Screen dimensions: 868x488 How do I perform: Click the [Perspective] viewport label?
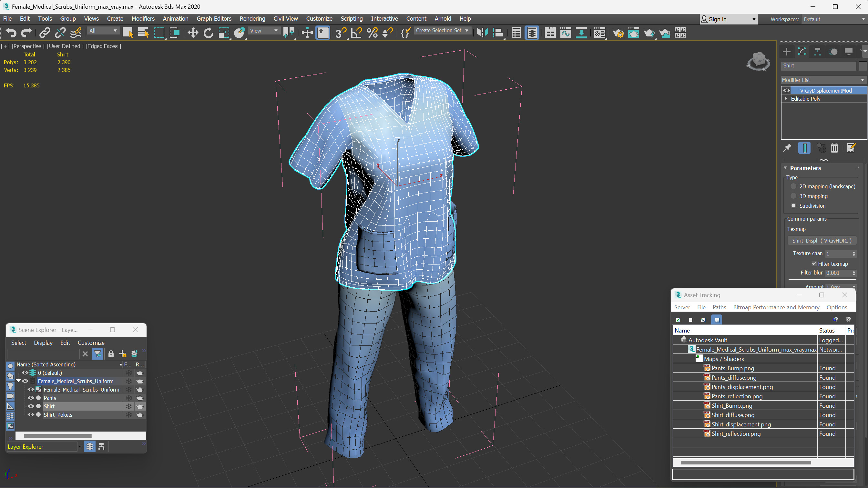(x=28, y=46)
